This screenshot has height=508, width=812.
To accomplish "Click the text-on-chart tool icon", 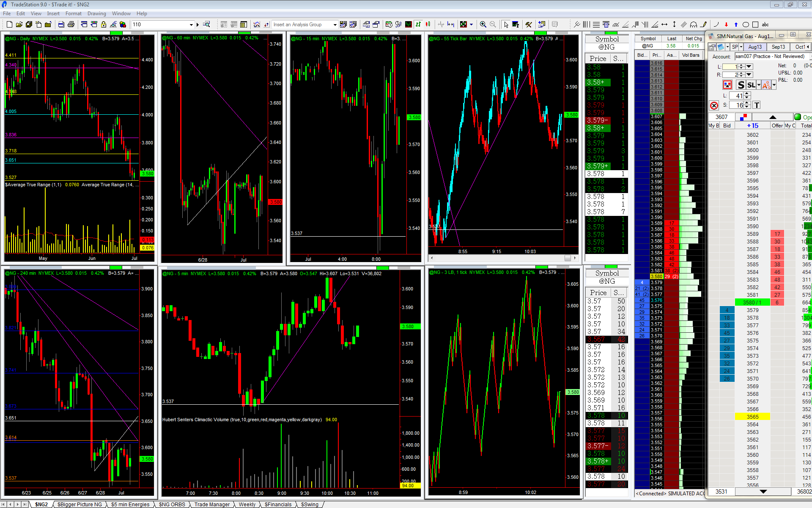I will tap(516, 25).
